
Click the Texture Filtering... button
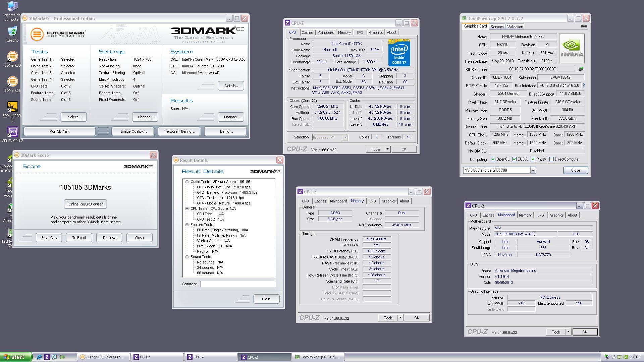click(x=180, y=131)
